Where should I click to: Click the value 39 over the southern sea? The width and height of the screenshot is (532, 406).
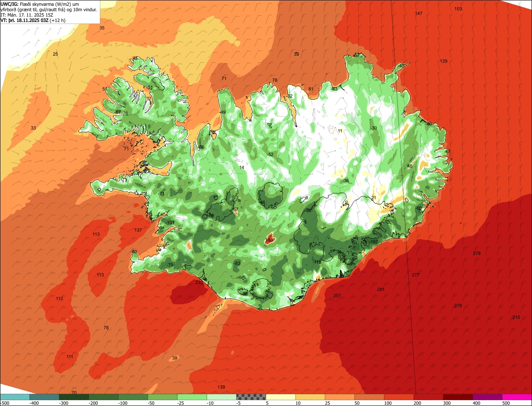click(x=175, y=358)
